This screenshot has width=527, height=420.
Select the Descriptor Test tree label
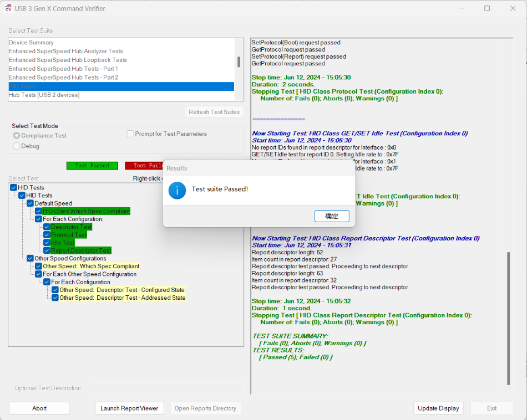coord(72,227)
